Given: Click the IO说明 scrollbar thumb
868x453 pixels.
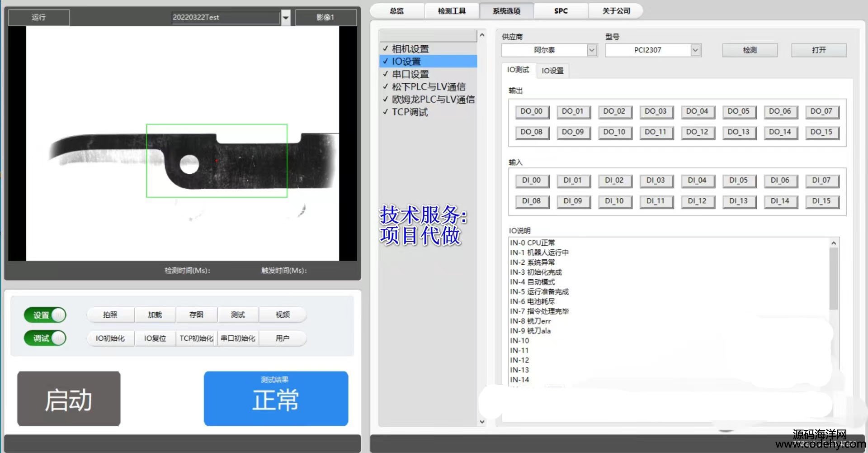Looking at the screenshot, I should 834,279.
